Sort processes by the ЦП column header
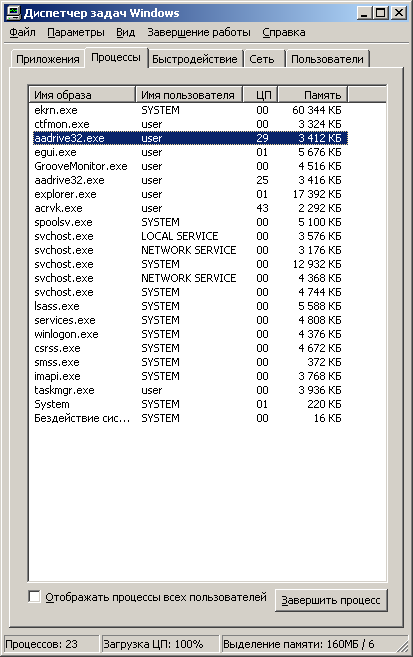 [x=261, y=95]
